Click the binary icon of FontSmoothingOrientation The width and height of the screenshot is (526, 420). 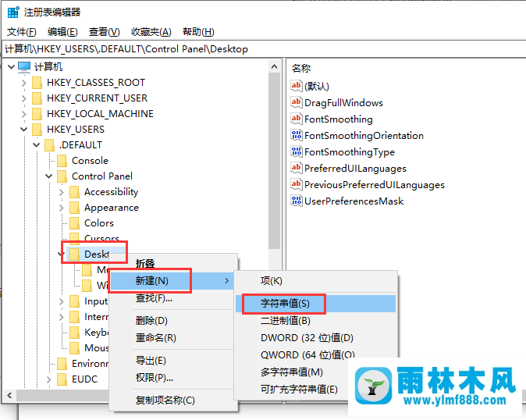(x=297, y=135)
